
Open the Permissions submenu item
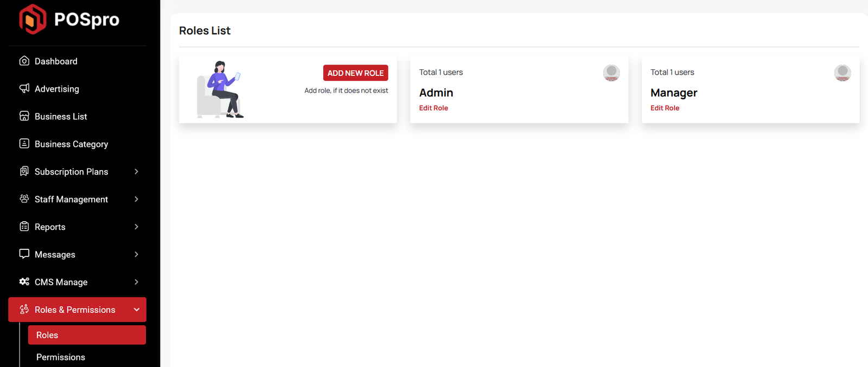click(x=61, y=357)
